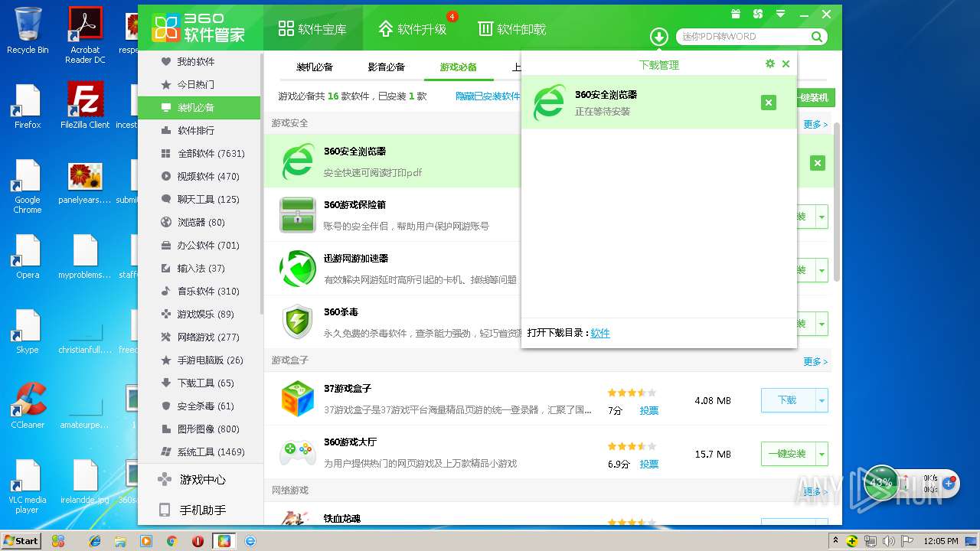Expand install dropdown for 360杀毒
This screenshot has width=980, height=551.
(x=822, y=324)
